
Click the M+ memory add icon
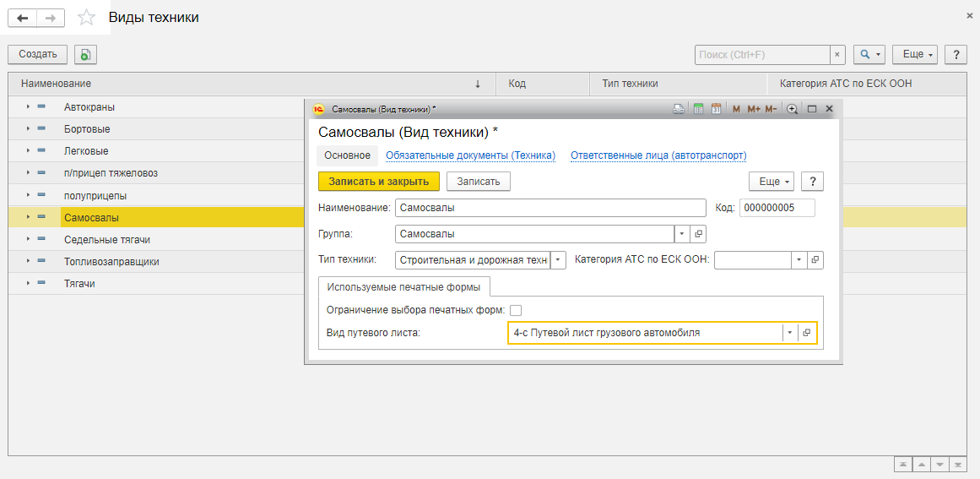754,109
